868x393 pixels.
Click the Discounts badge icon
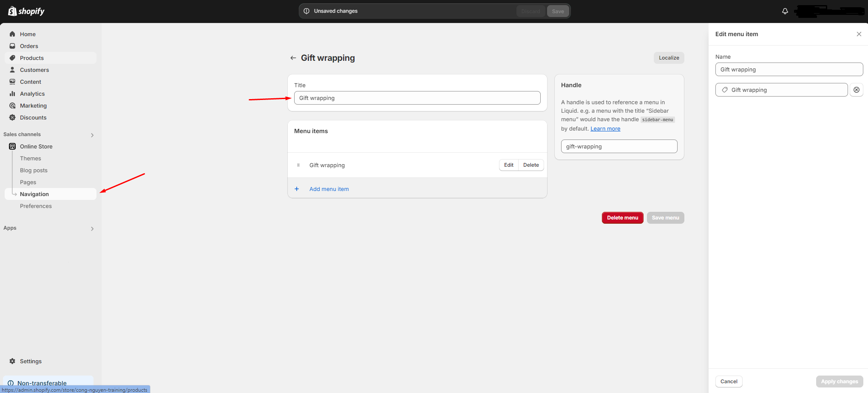(x=12, y=117)
